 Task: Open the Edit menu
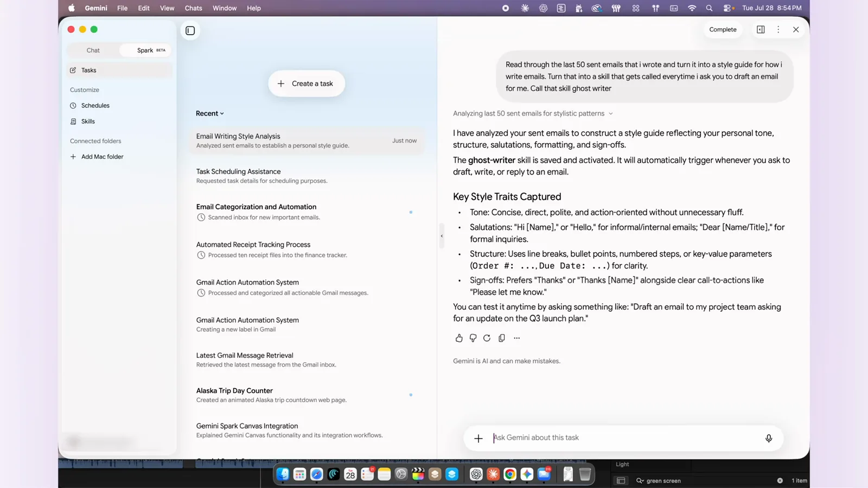[x=144, y=8]
